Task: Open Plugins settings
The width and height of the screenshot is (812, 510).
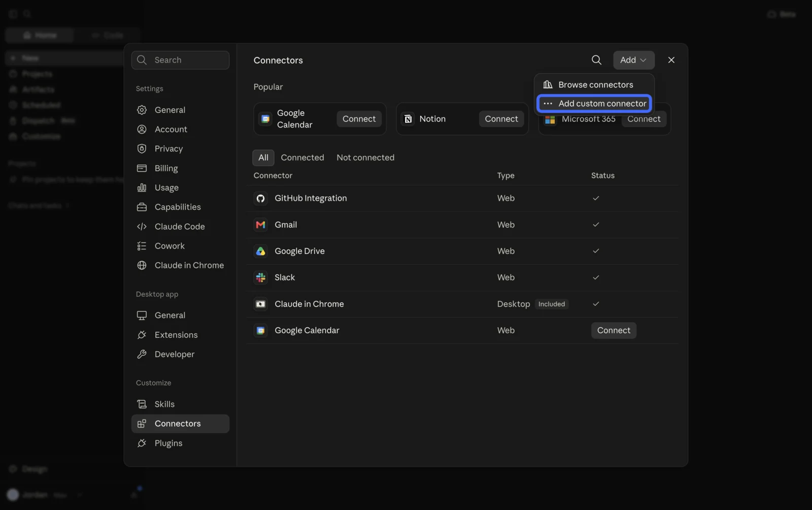Action: click(180, 443)
